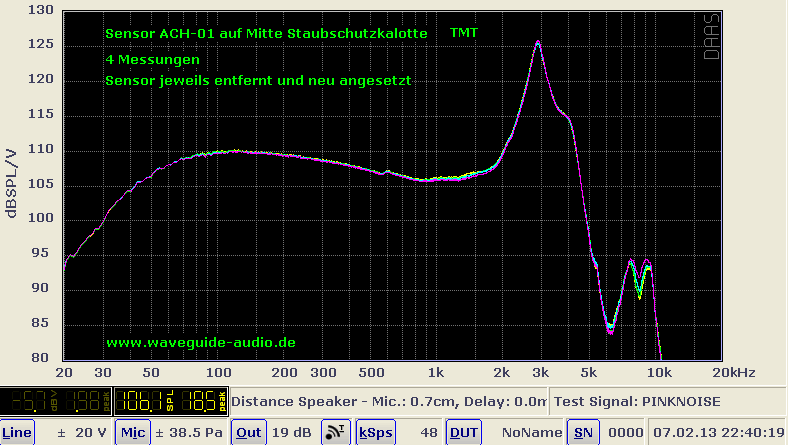Click the green dBV input level meter
The width and height of the screenshot is (788, 445).
[56, 402]
